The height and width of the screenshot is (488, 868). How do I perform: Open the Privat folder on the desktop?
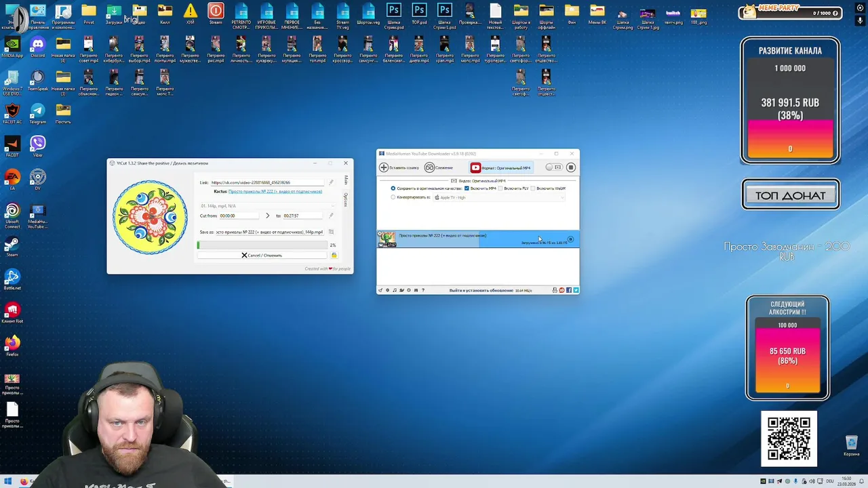click(x=89, y=14)
